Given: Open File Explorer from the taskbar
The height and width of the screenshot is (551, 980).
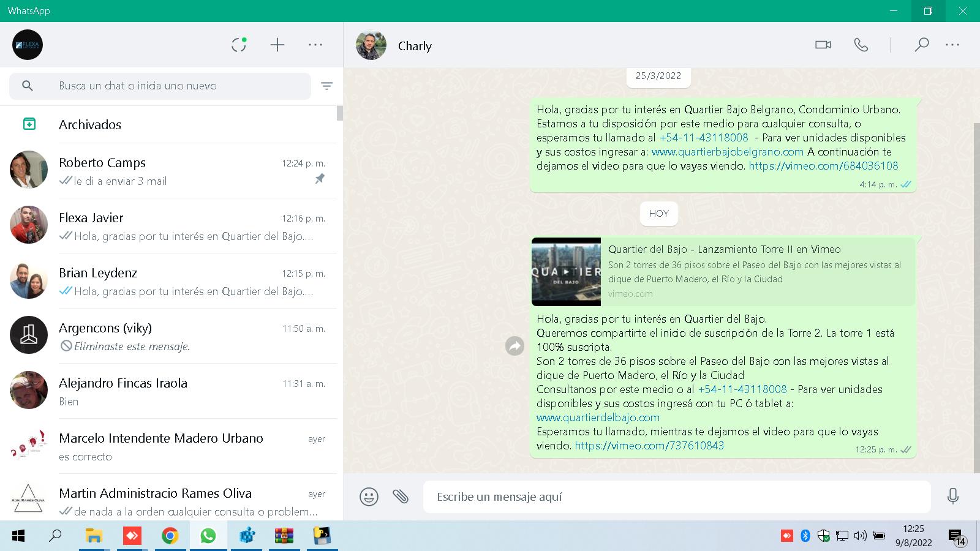Looking at the screenshot, I should tap(94, 536).
